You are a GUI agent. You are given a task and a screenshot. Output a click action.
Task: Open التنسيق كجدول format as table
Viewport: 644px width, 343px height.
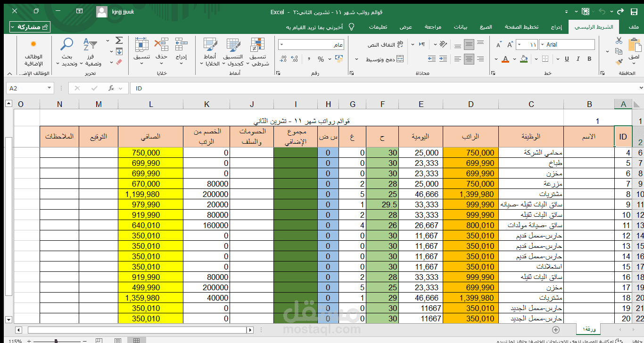click(x=234, y=52)
